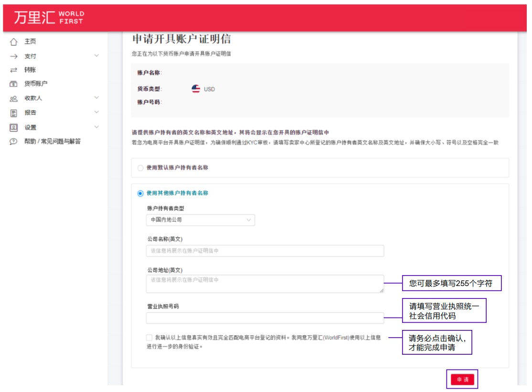Select the 使用其他账户持有者名称 radio button

[140, 193]
